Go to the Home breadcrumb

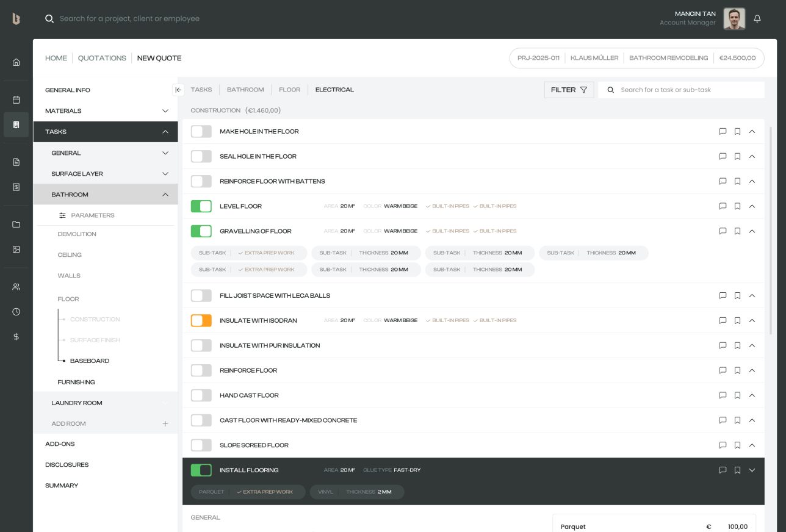point(56,58)
